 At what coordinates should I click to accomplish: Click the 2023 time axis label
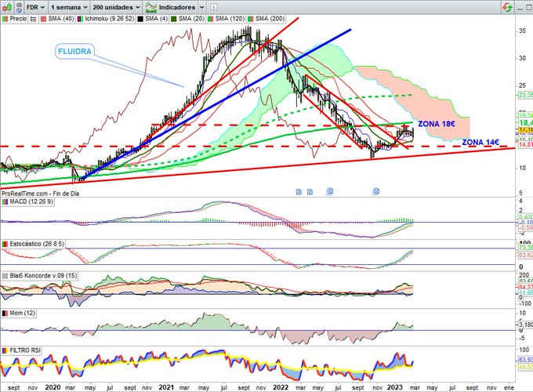click(394, 387)
